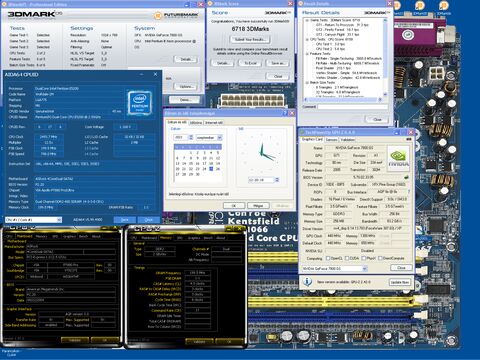Click BIOS save icon in GPU-Z

(x=406, y=177)
